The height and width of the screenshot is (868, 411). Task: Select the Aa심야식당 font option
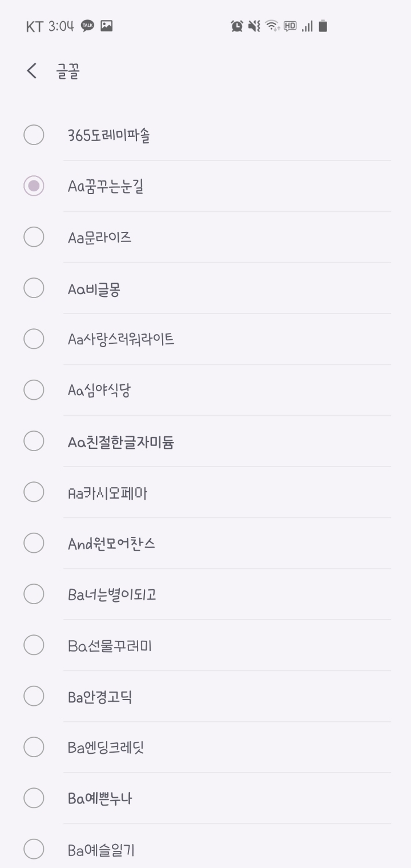99,391
